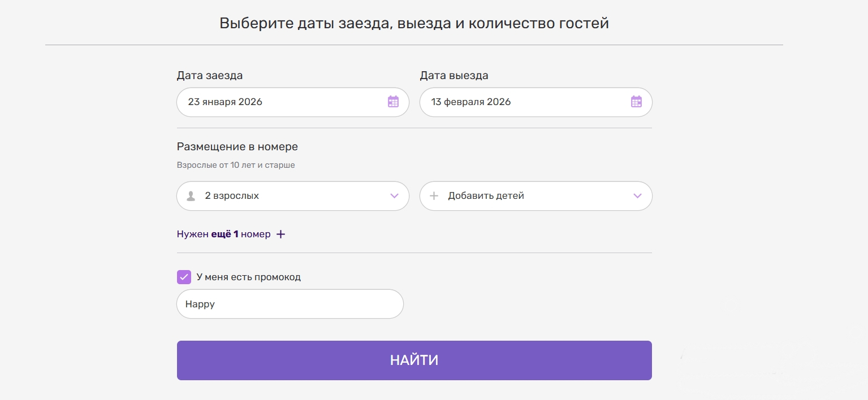Click the plus icon beside 'Нужен ещё 1 номер'
868x400 pixels.
click(280, 234)
